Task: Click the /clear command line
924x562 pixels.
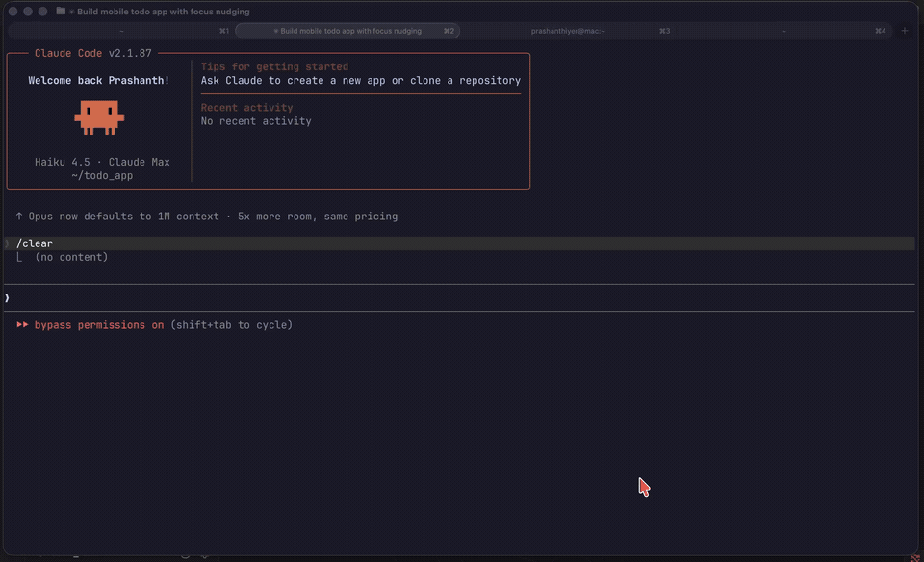Action: pyautogui.click(x=460, y=243)
